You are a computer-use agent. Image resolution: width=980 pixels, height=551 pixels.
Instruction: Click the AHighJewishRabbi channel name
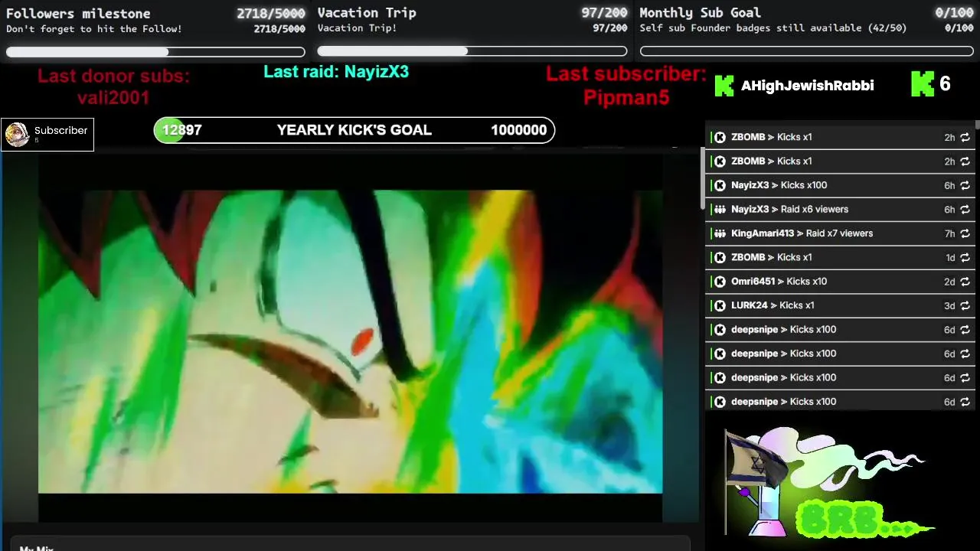(807, 86)
